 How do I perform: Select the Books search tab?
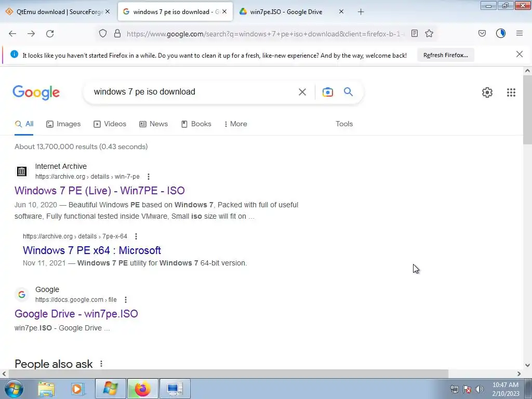pyautogui.click(x=196, y=124)
